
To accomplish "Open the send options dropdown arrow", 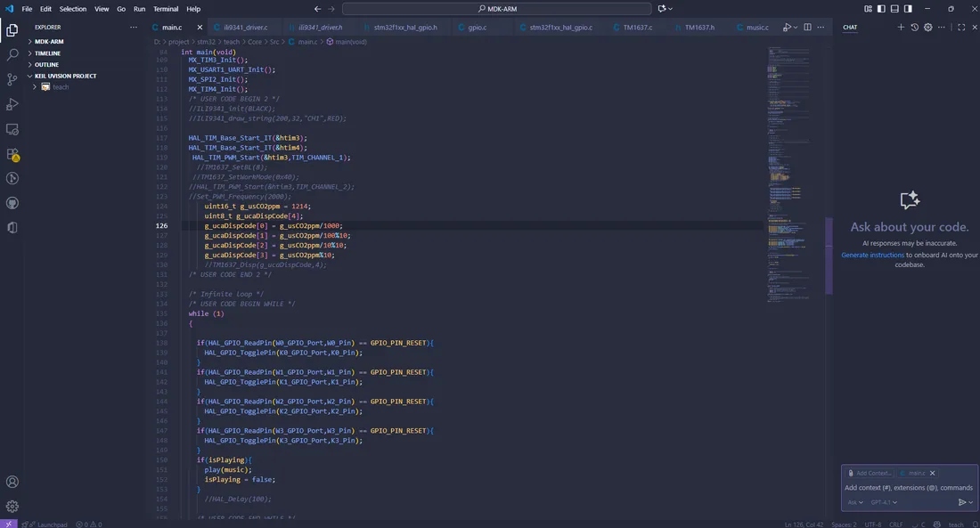I will [x=970, y=502].
